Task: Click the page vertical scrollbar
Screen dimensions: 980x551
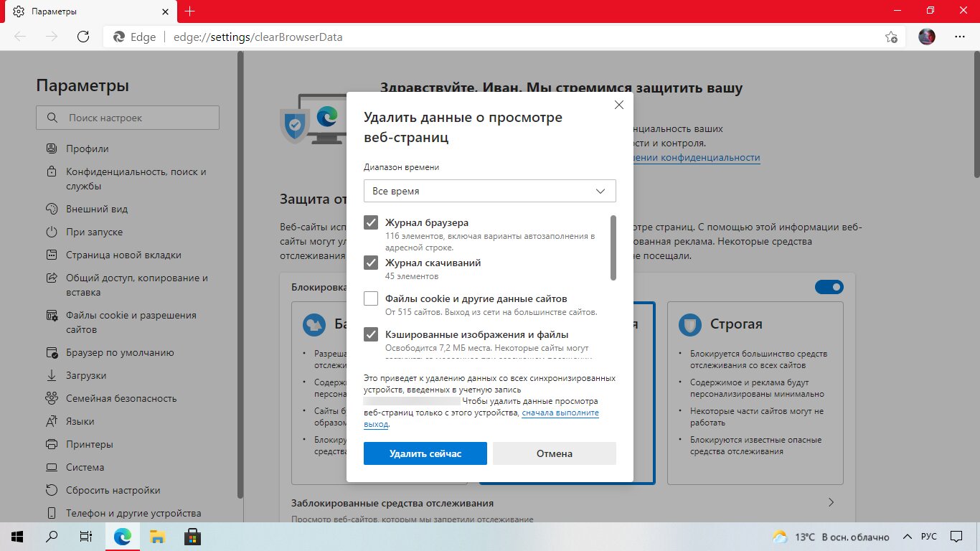Action: pyautogui.click(x=976, y=115)
